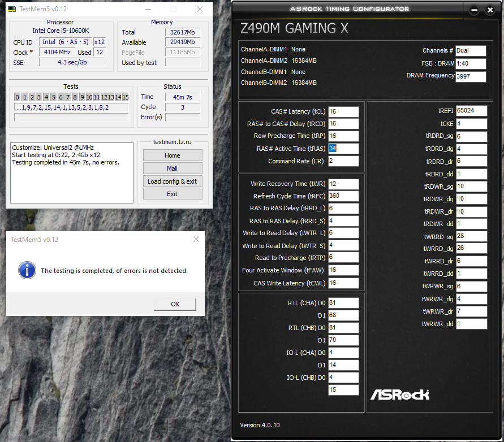This screenshot has width=504, height=442.
Task: Minimize the main TestMem5 v0.12 window
Action: click(148, 9)
